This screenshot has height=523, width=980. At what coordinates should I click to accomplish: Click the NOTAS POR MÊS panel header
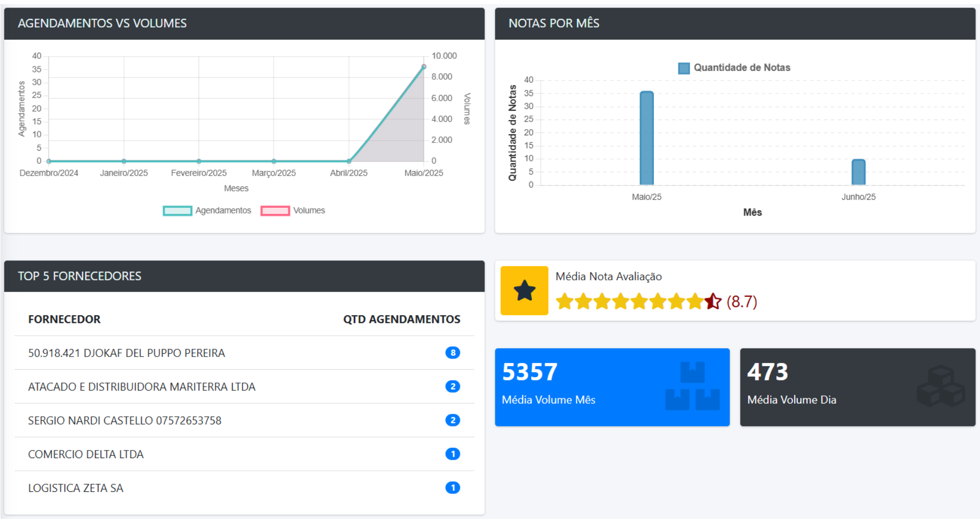click(x=554, y=23)
